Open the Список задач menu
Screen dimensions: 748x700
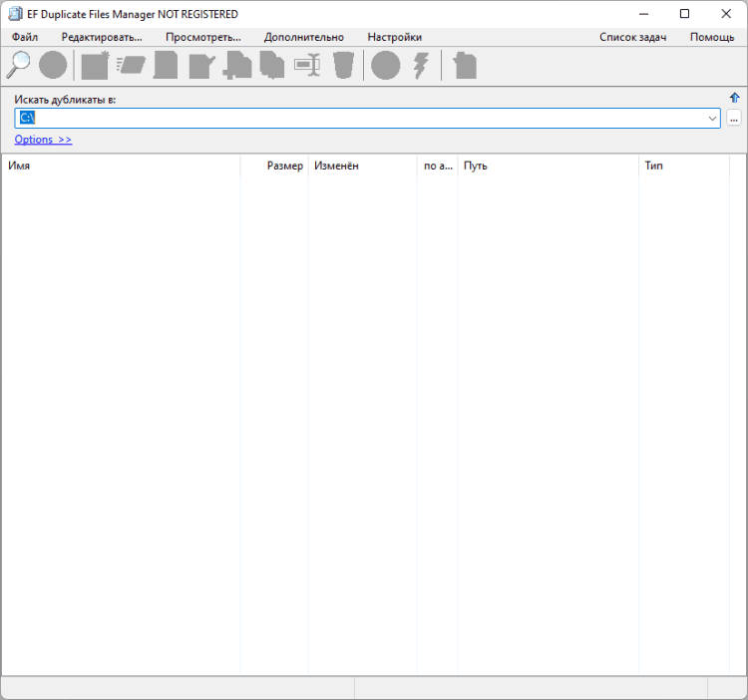pos(632,37)
